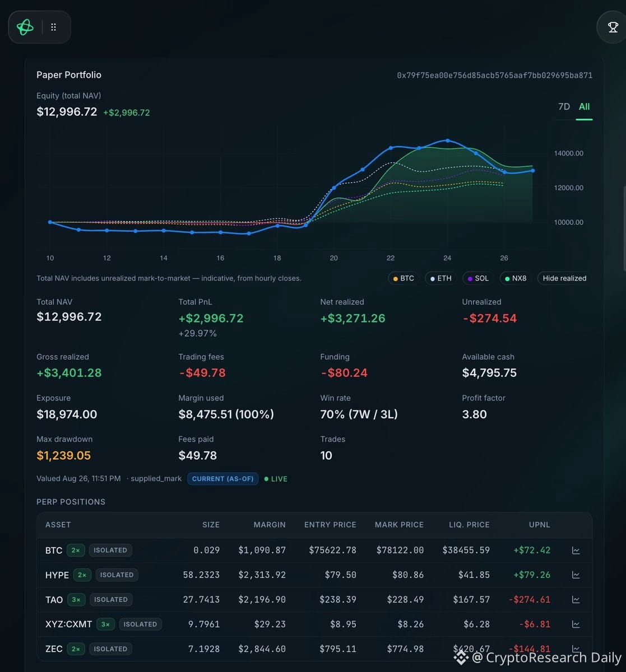Click the 2× leverage badge on BTC
This screenshot has height=672, width=626.
pos(76,550)
